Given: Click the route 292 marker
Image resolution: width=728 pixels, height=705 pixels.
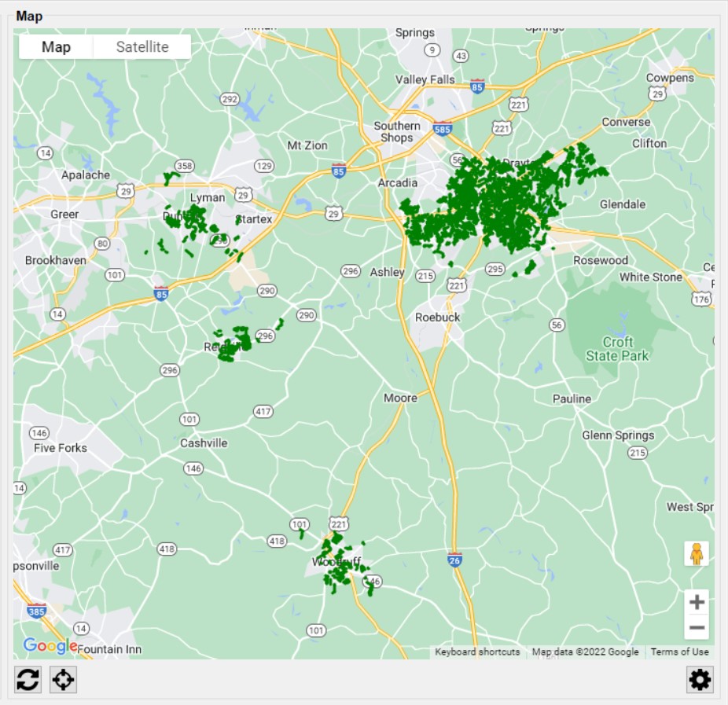Looking at the screenshot, I should 230,99.
